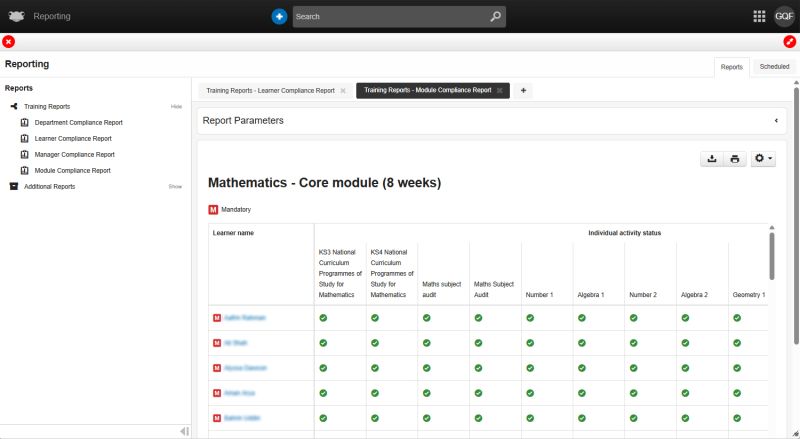Image resolution: width=800 pixels, height=439 pixels.
Task: Collapse the left sidebar panel arrows
Action: coord(184,431)
